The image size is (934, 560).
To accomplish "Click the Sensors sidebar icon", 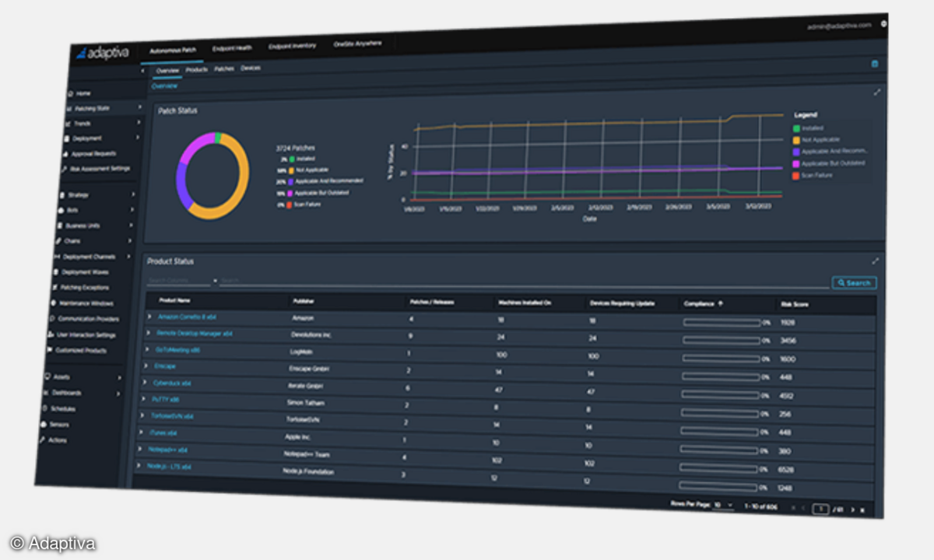I will click(x=43, y=425).
